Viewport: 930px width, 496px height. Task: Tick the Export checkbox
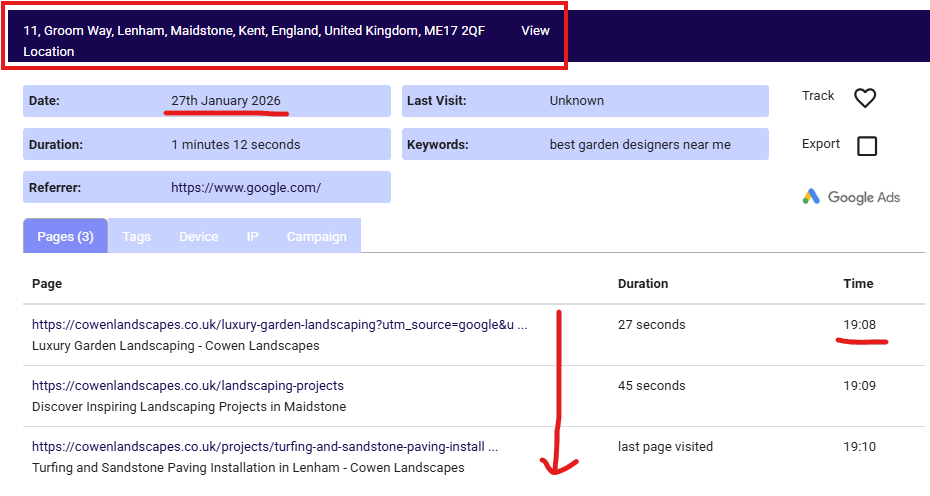[867, 146]
